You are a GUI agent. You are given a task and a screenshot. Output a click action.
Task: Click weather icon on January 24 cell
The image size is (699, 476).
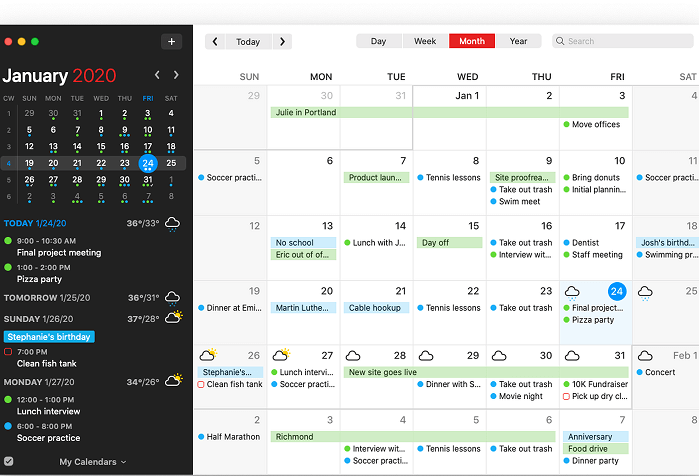(x=572, y=293)
